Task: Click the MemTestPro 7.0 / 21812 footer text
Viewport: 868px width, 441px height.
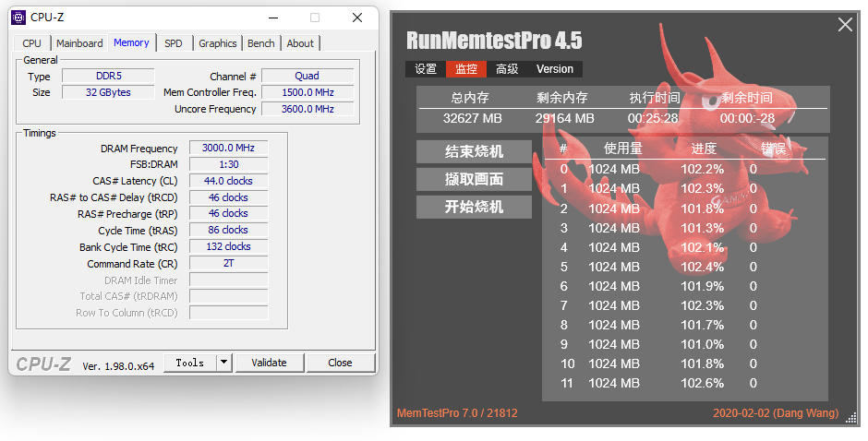Action: 457,412
